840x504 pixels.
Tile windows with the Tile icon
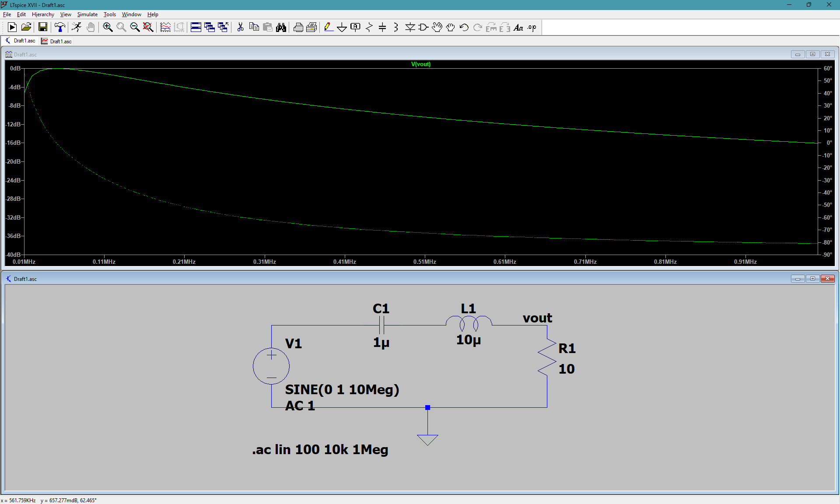click(196, 27)
